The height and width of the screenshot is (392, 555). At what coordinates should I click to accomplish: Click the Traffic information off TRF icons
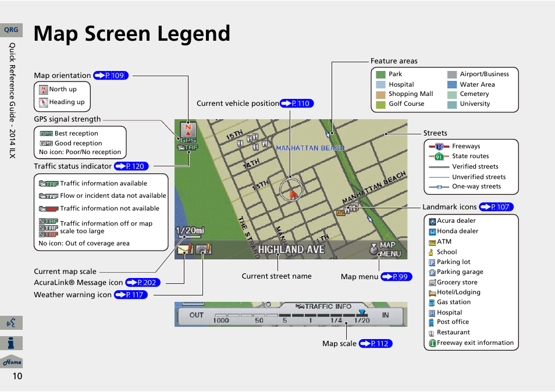click(48, 227)
